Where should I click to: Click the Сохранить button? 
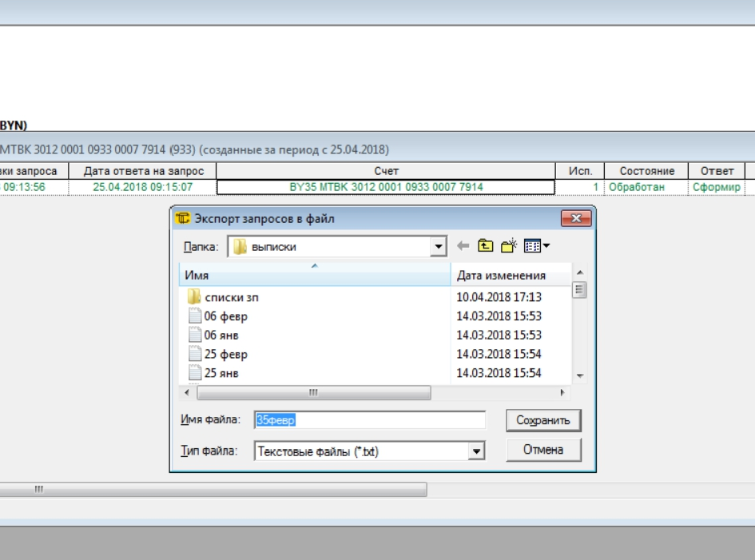(x=542, y=420)
